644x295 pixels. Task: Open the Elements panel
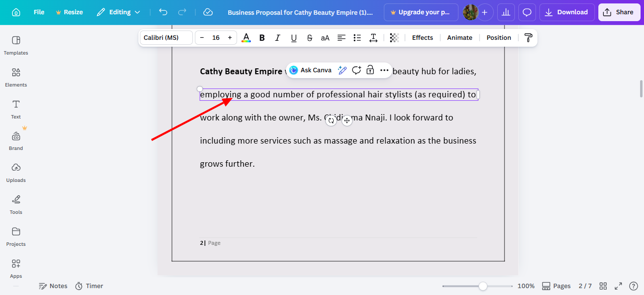(x=16, y=77)
